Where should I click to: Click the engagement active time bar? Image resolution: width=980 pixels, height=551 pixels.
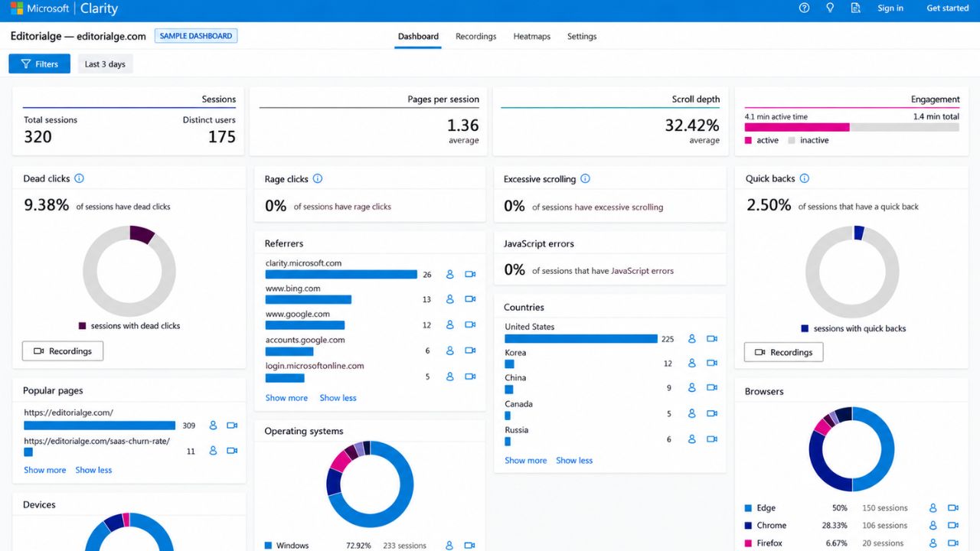tap(797, 128)
